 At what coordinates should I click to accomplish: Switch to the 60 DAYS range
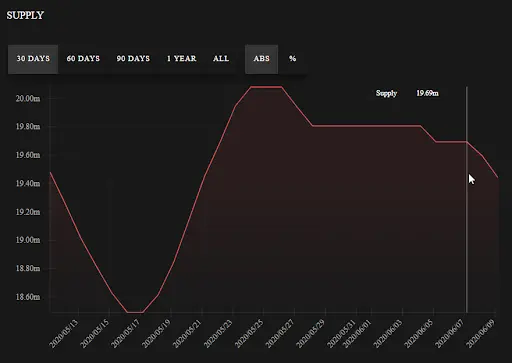83,59
